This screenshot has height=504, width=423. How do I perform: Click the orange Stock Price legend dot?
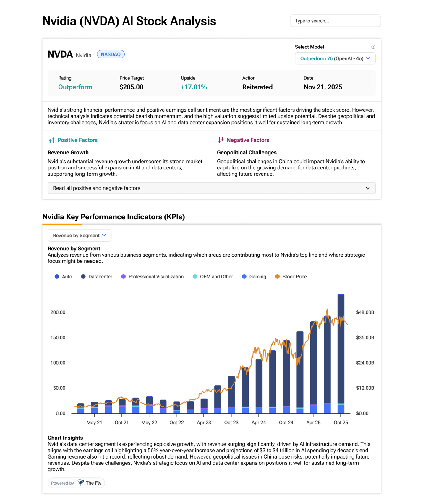click(277, 277)
